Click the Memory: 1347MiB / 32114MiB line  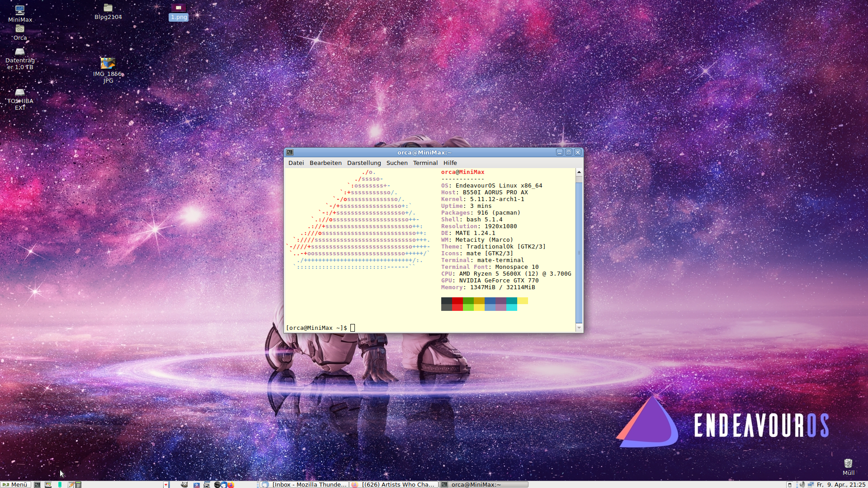pos(488,287)
